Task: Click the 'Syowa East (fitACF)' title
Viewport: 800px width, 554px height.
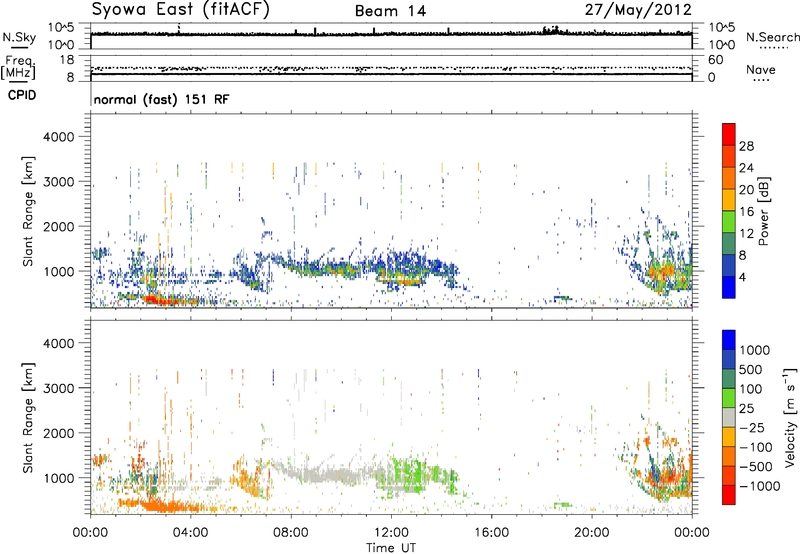Action: point(180,10)
